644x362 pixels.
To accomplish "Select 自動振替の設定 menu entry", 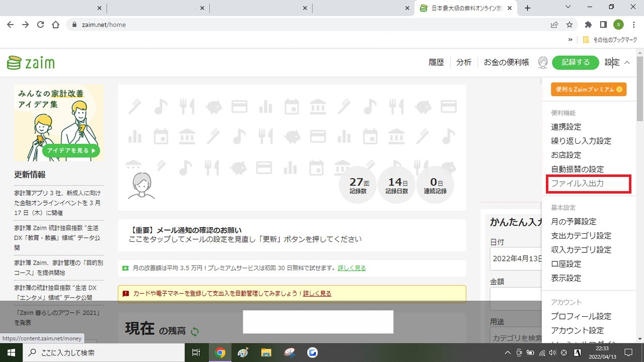I will (x=577, y=169).
